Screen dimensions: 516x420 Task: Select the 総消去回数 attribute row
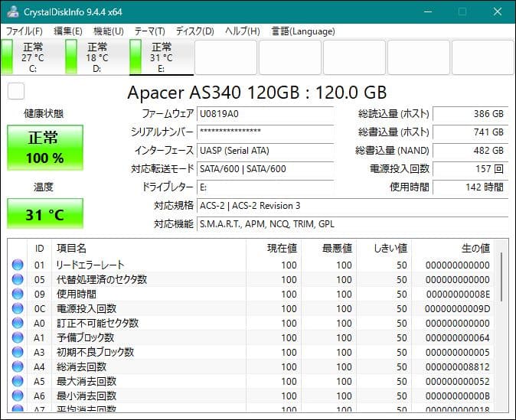[251, 366]
